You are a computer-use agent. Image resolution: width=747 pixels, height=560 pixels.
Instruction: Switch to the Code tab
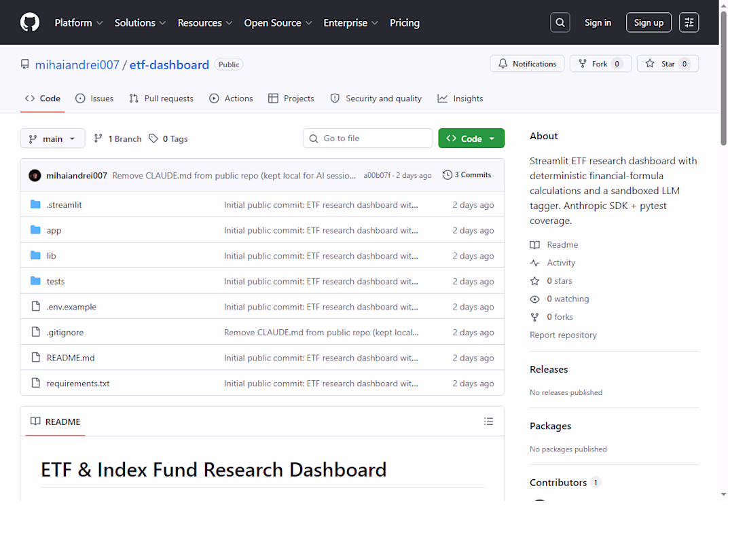pyautogui.click(x=42, y=98)
